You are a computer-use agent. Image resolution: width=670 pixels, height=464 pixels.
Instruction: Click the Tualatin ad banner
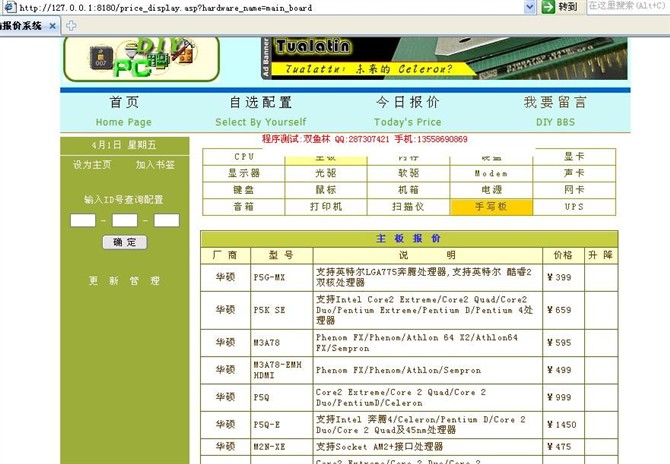(444, 59)
